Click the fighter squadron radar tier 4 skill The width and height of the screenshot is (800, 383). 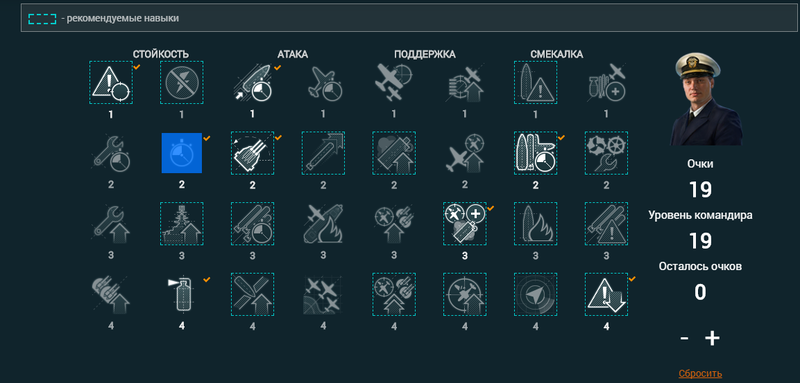[323, 294]
